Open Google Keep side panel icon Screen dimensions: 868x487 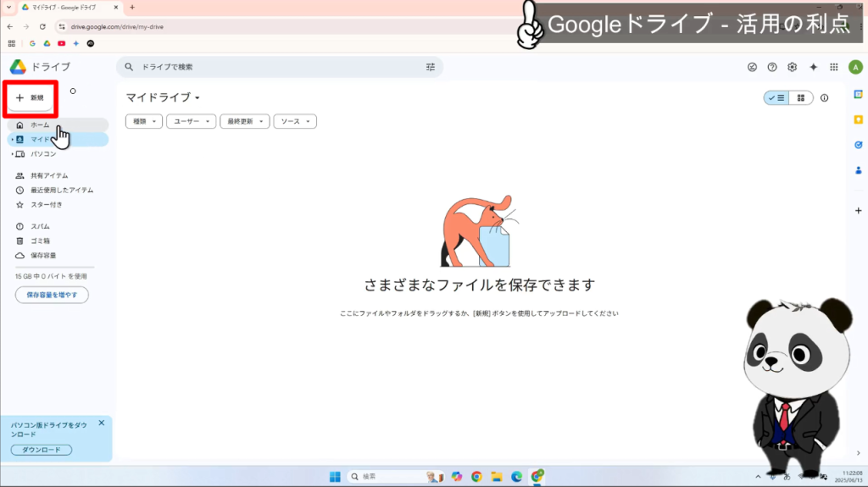pos(858,119)
